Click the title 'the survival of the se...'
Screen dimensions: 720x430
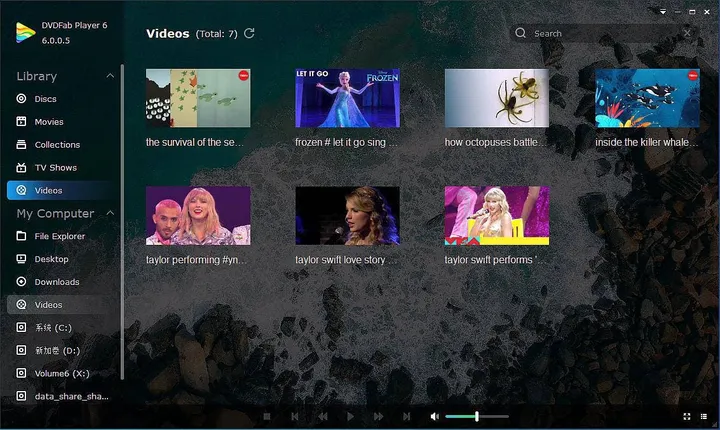point(195,142)
